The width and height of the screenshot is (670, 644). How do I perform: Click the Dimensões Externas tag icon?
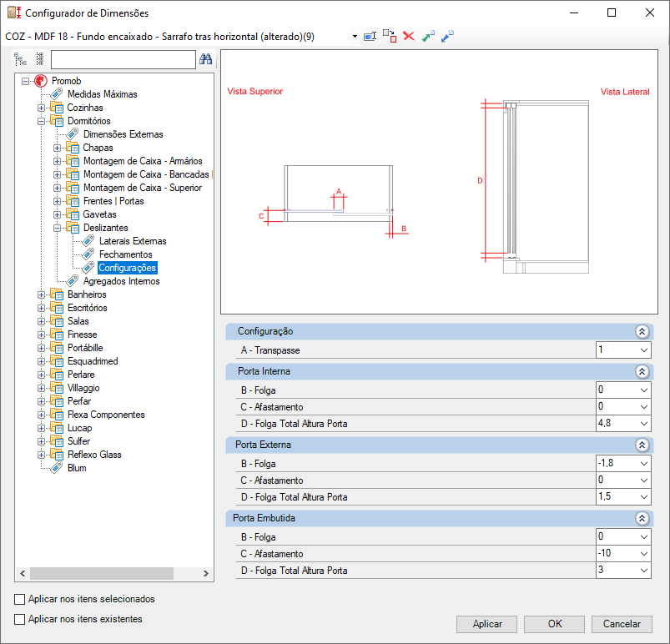[x=73, y=134]
